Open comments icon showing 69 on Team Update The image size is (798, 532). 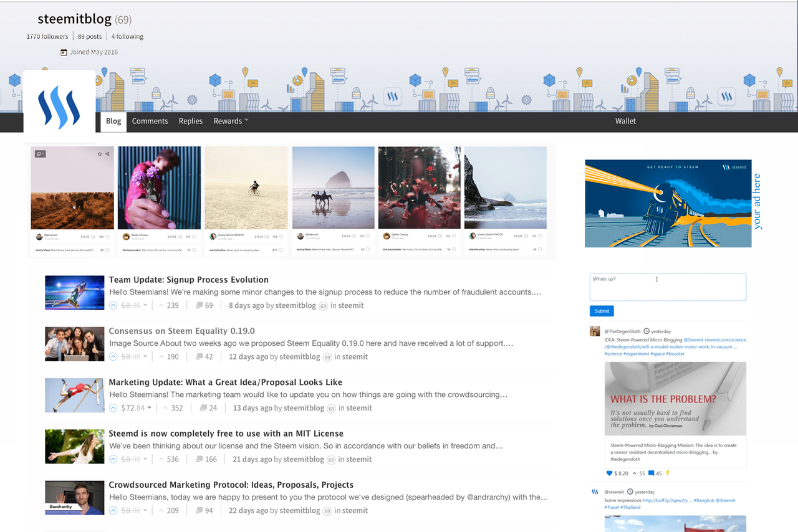pos(199,305)
